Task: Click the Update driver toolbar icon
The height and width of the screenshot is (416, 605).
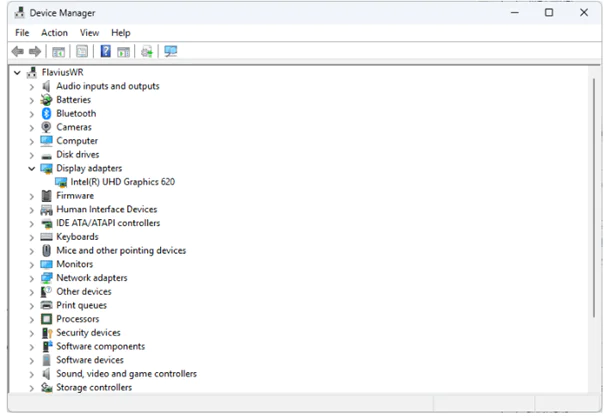Action: tap(147, 51)
